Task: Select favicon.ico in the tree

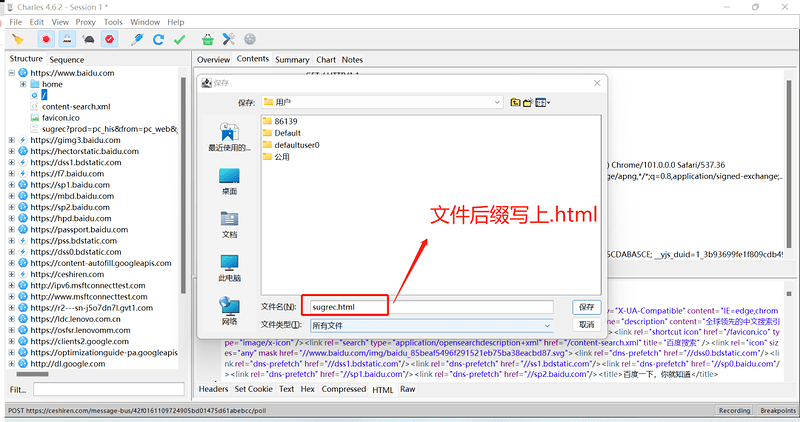Action: (x=61, y=118)
